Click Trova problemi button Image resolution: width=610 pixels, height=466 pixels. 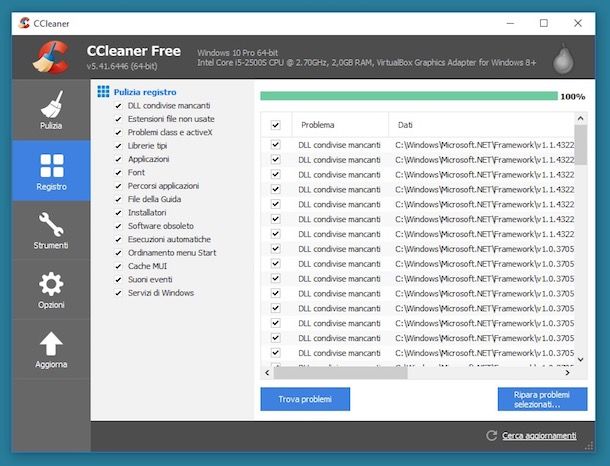(305, 399)
